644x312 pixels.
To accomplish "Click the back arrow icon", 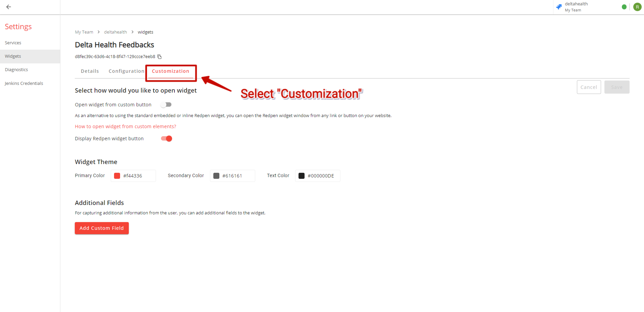I will (9, 7).
